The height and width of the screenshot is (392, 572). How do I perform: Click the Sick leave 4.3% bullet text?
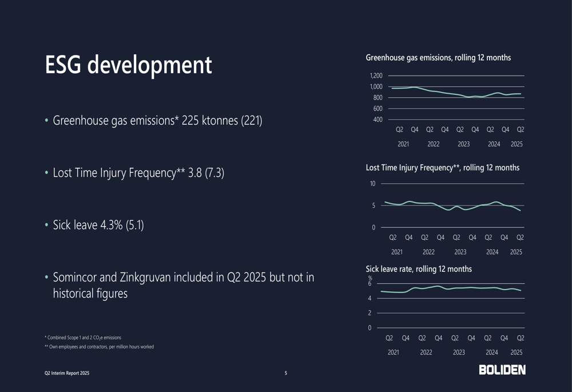[x=98, y=225]
